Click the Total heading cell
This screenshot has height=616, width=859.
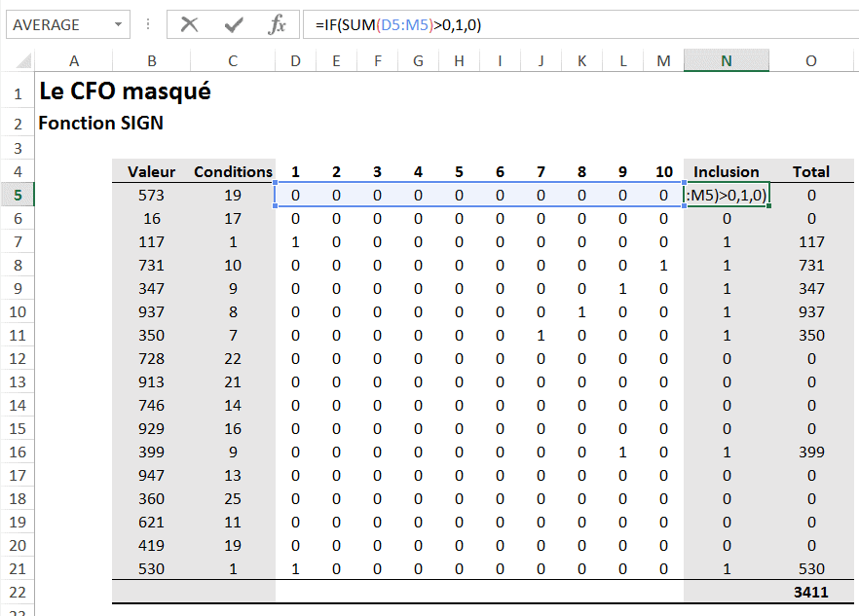pyautogui.click(x=810, y=171)
